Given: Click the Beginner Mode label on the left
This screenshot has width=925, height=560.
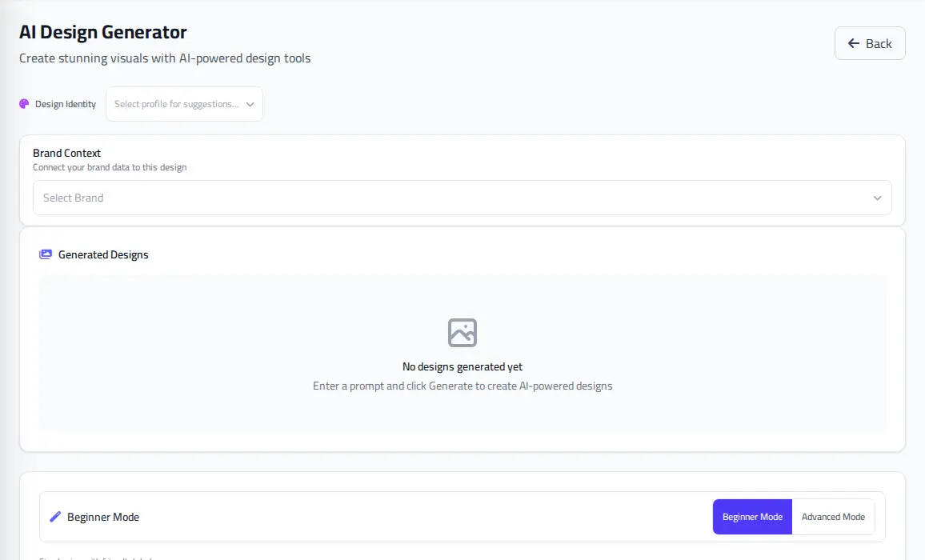Looking at the screenshot, I should pyautogui.click(x=103, y=517).
